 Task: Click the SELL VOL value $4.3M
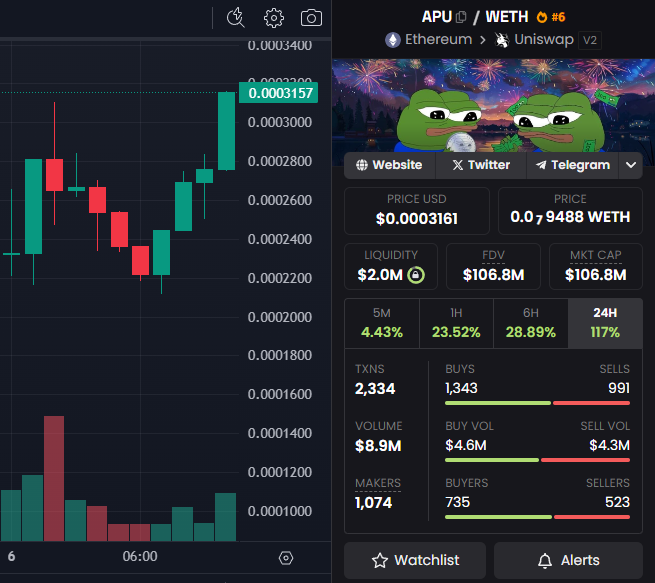coord(609,445)
